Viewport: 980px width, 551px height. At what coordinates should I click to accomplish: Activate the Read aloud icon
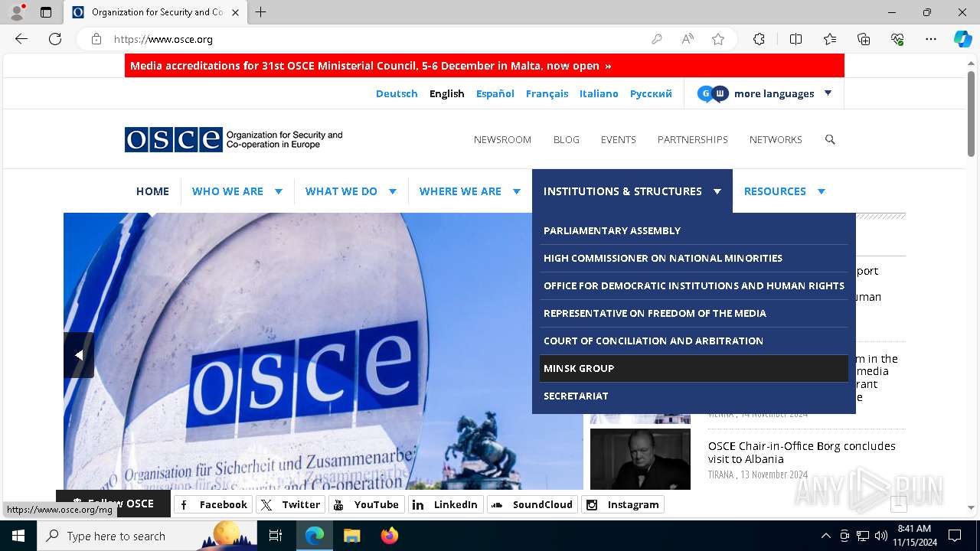coord(688,39)
